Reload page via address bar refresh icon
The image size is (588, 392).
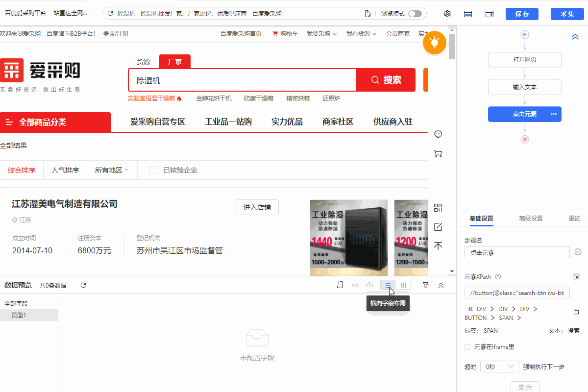110,14
